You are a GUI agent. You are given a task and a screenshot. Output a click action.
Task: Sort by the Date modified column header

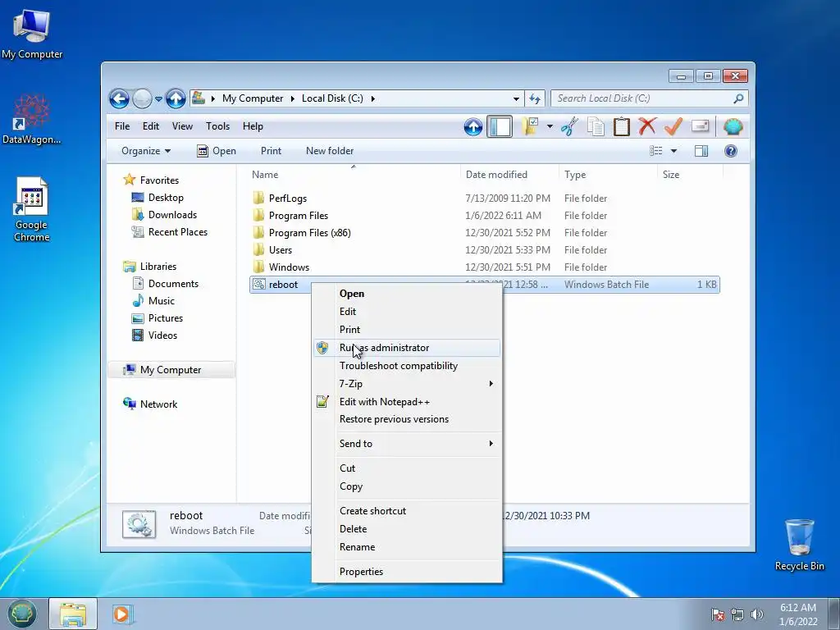(x=509, y=175)
